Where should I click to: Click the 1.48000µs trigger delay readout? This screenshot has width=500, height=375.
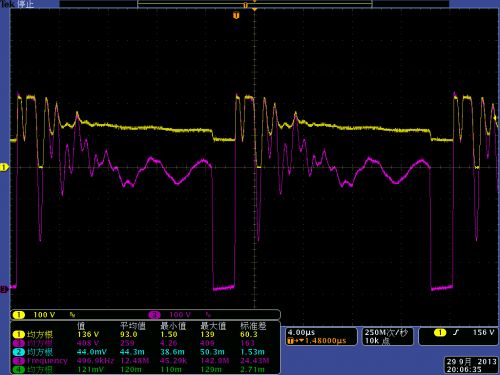point(326,341)
